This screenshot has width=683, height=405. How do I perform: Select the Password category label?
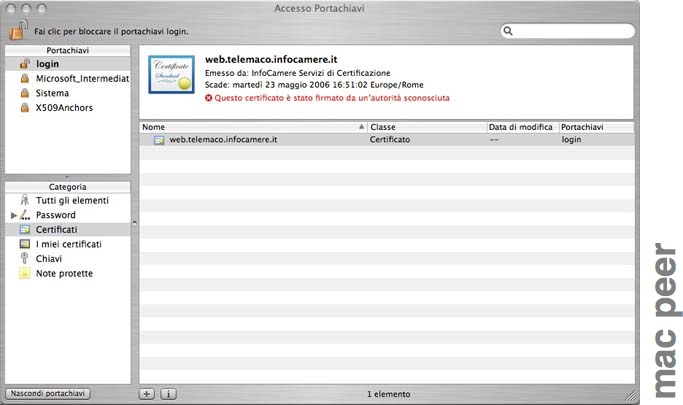pos(56,215)
